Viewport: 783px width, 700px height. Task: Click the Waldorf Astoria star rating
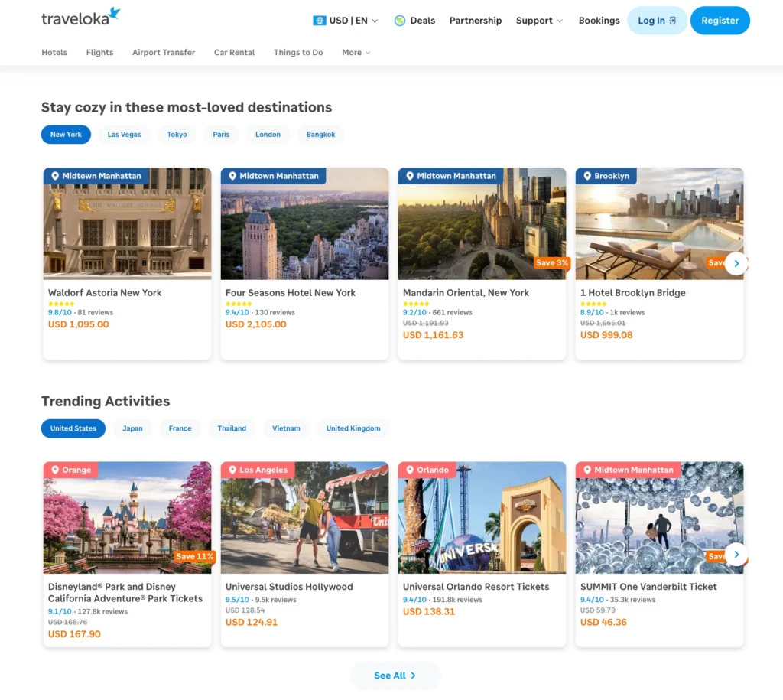[61, 304]
